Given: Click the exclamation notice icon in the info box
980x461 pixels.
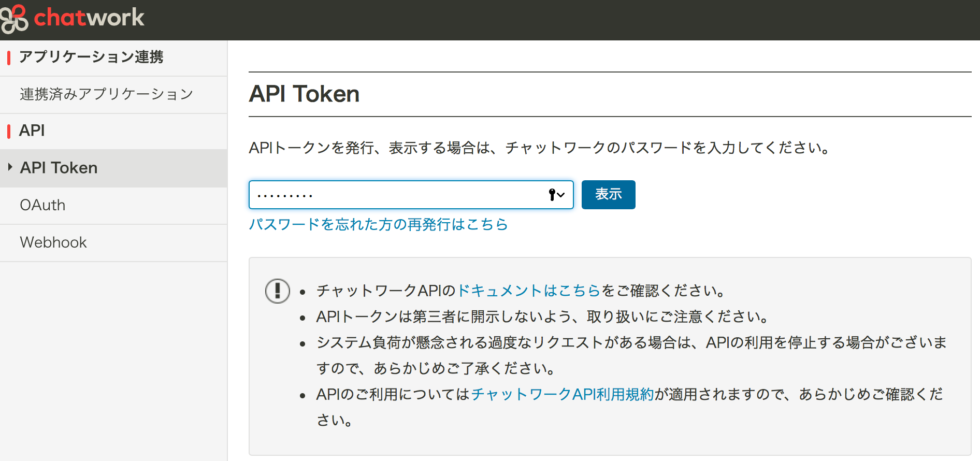Looking at the screenshot, I should 278,291.
